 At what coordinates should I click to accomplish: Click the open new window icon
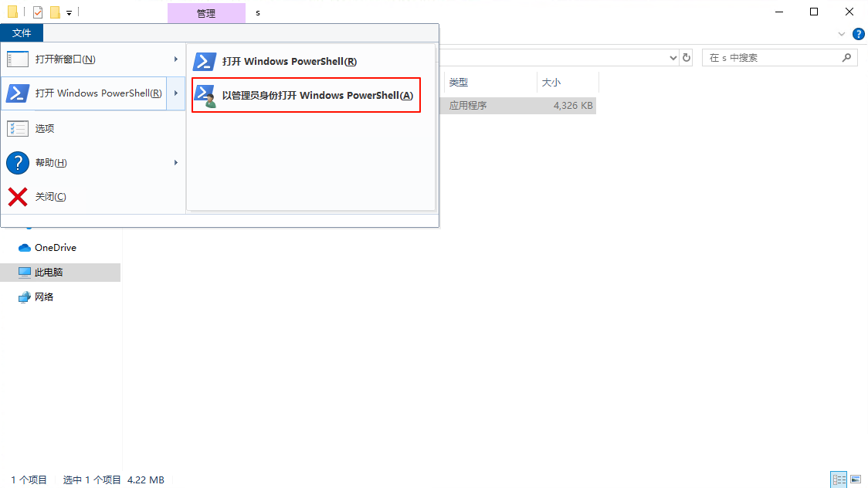coord(18,59)
